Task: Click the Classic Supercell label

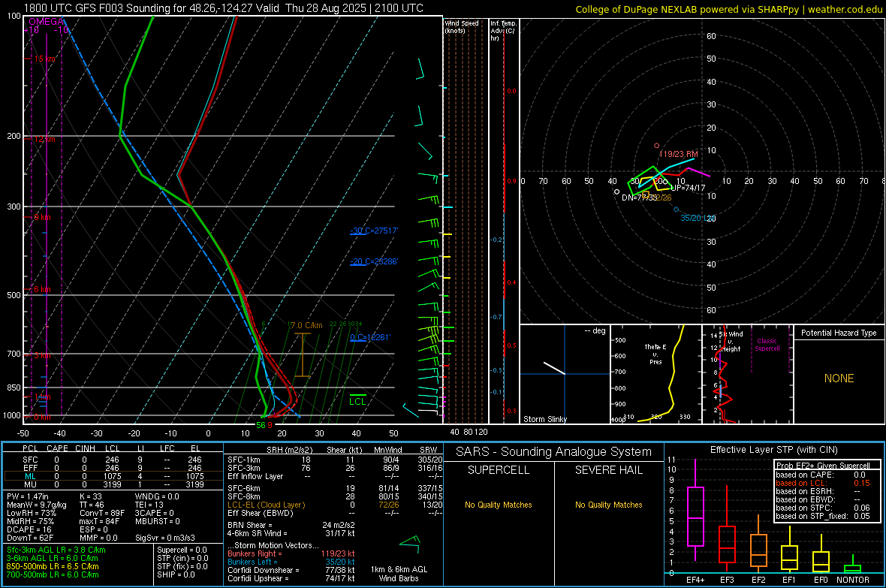Action: point(767,345)
